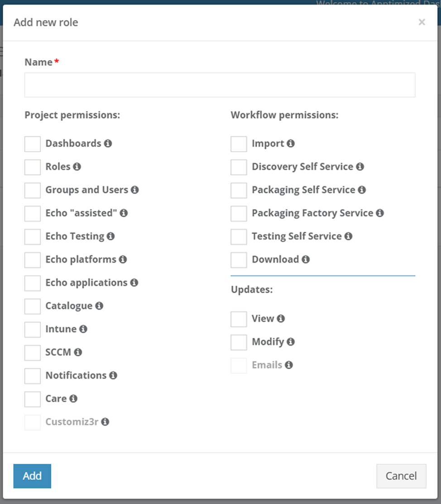
Task: Tick the SCCM permission checkbox
Action: (33, 352)
